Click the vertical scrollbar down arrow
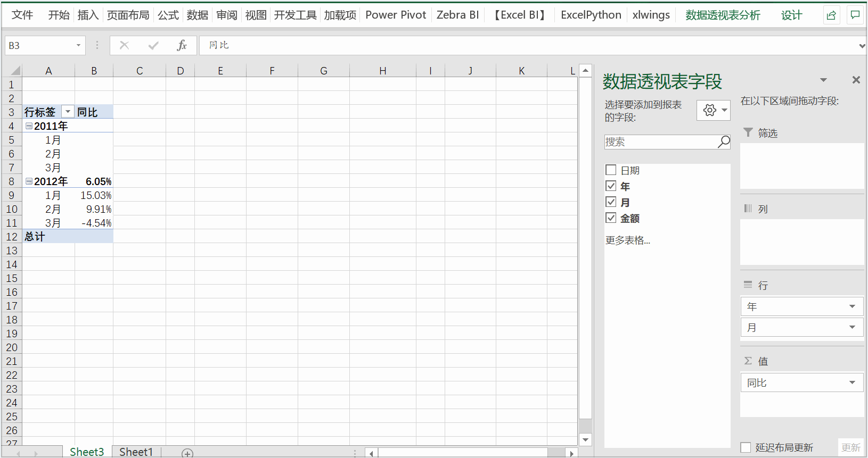This screenshot has width=868, height=458. (585, 439)
